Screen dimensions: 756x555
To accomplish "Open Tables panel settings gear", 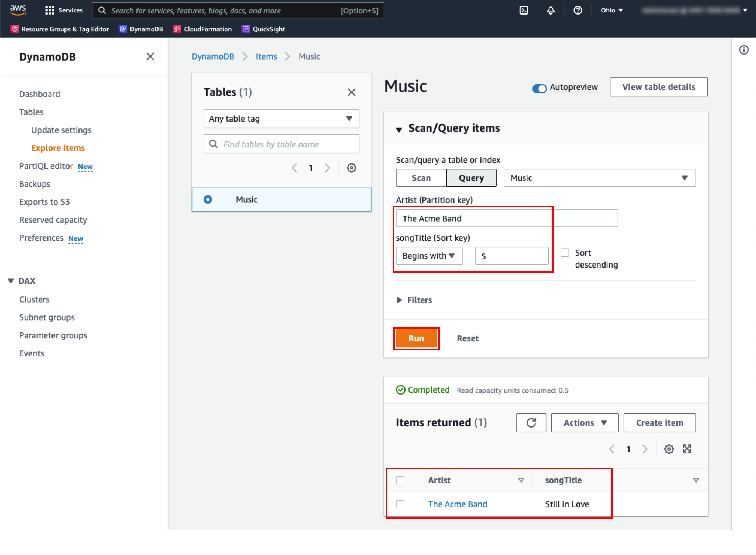I will coord(352,168).
